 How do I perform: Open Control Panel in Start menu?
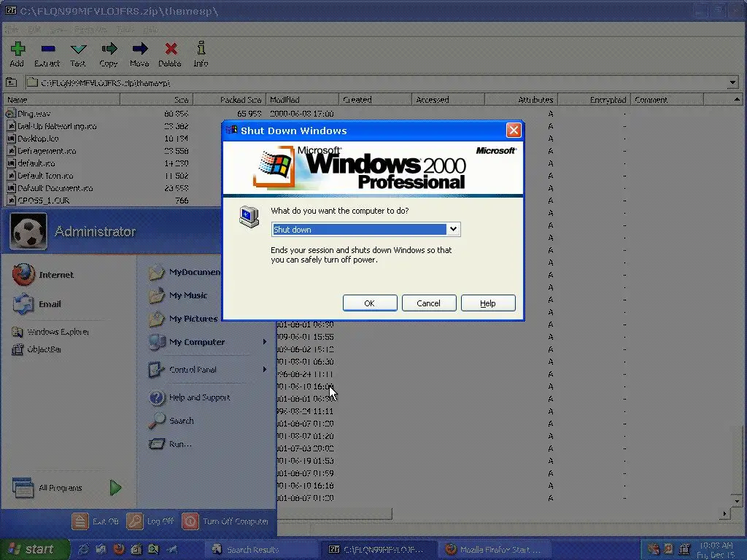click(x=183, y=370)
